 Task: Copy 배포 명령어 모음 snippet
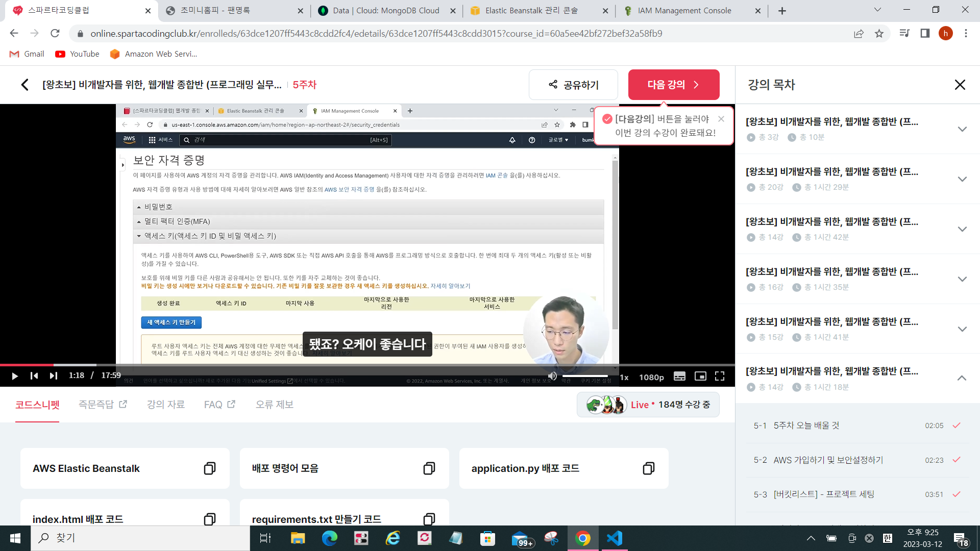429,468
